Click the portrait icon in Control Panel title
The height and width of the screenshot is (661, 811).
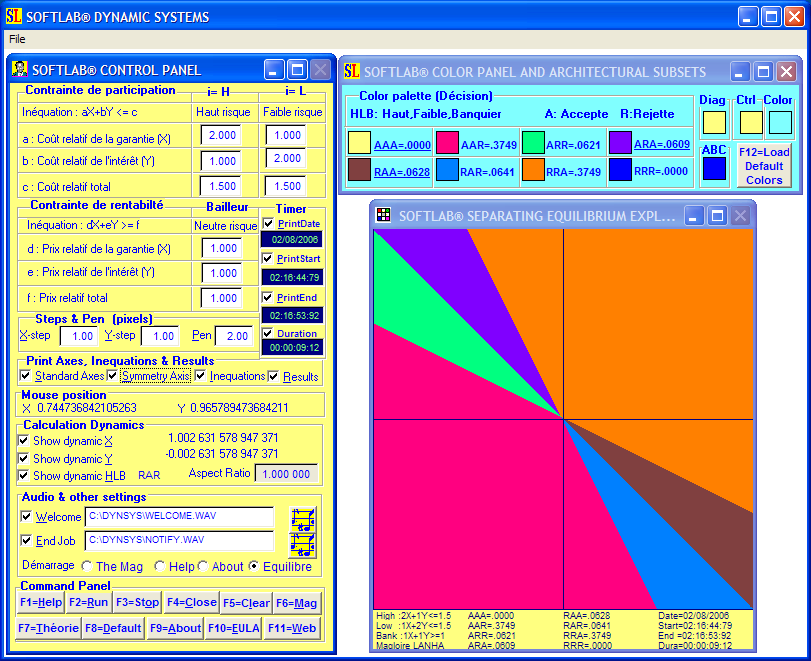(x=19, y=69)
